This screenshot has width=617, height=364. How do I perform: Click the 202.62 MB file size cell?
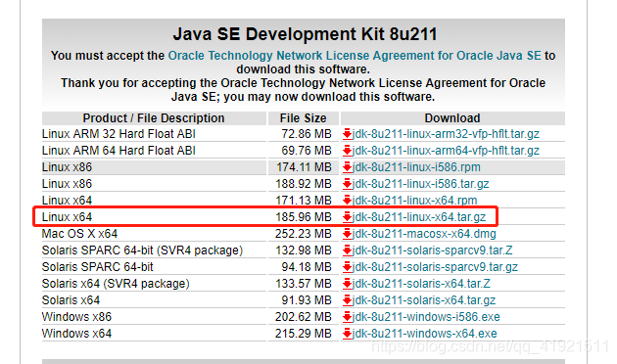click(x=304, y=316)
